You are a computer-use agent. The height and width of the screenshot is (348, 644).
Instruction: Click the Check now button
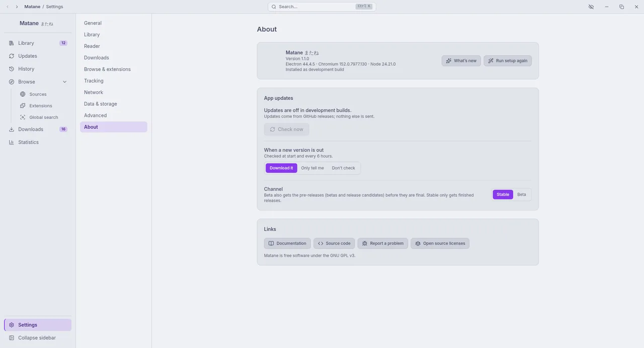(286, 129)
